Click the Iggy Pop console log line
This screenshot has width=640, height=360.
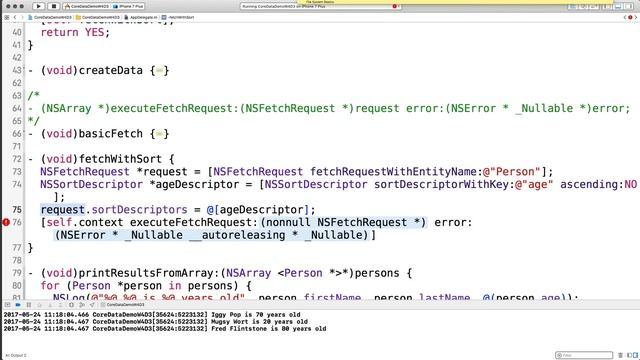[x=152, y=315]
